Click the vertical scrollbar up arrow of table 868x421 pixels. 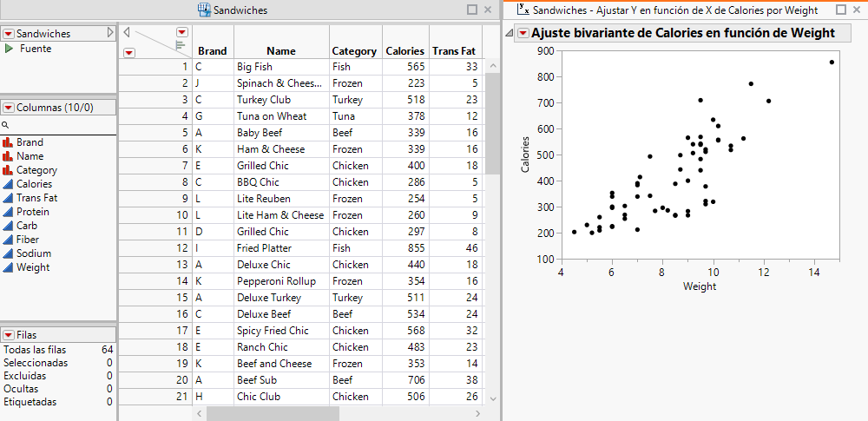coord(493,66)
